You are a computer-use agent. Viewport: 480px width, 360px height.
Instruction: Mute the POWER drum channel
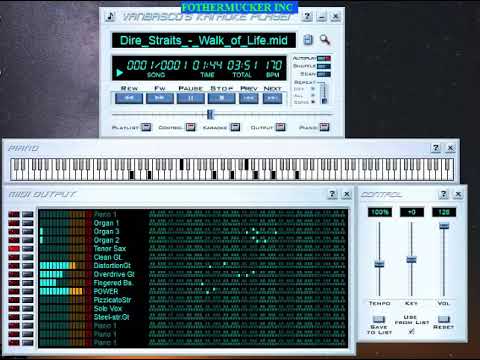(14, 291)
